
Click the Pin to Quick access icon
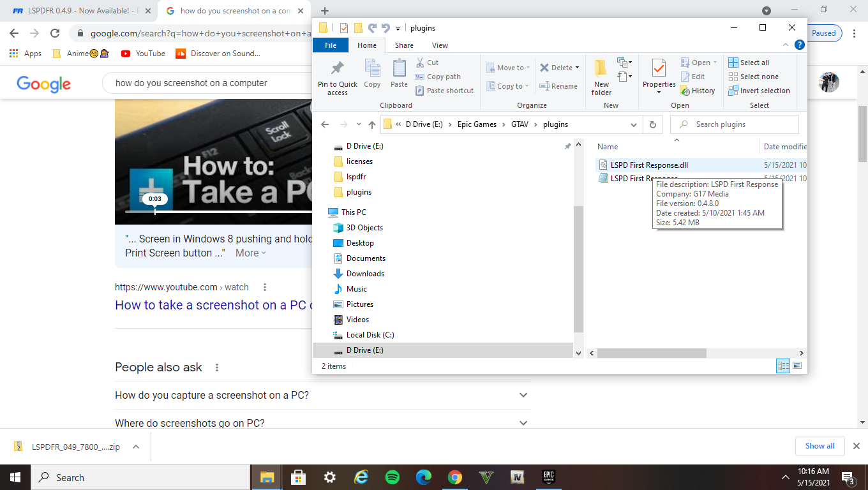[337, 69]
